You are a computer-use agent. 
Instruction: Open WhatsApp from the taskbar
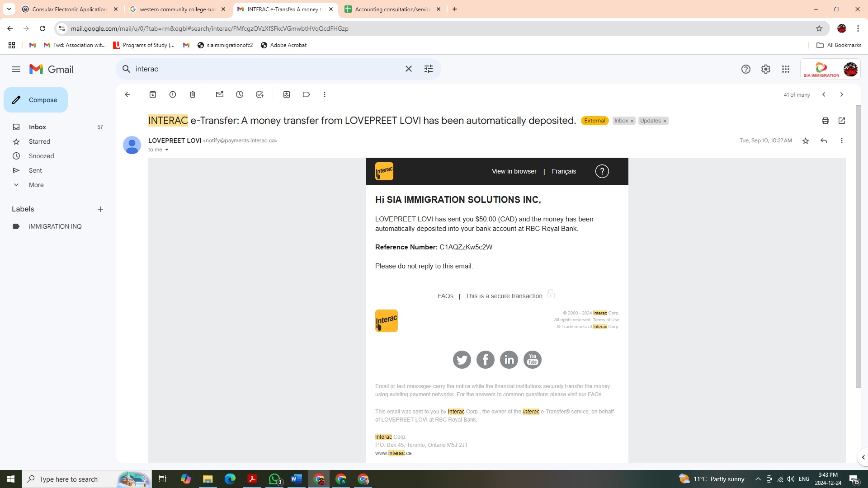tap(274, 479)
